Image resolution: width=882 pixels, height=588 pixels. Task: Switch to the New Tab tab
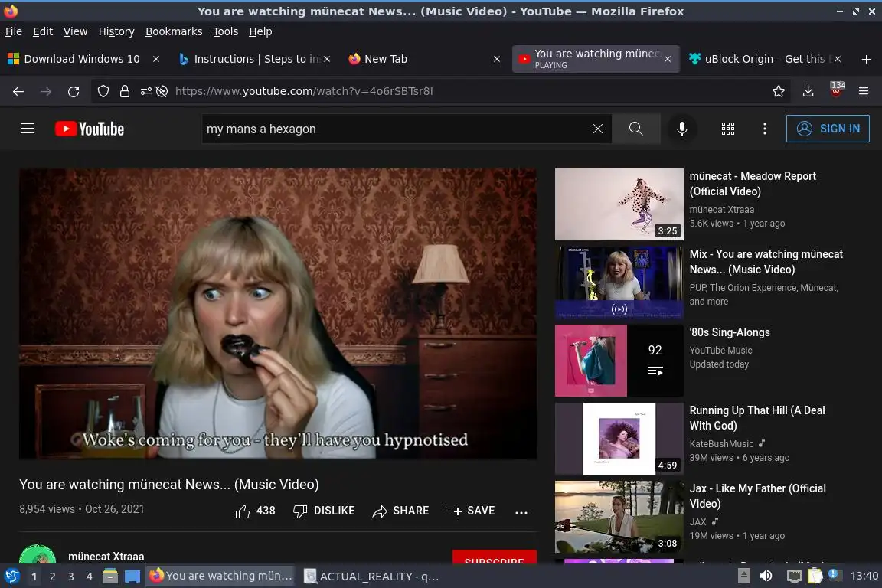422,59
